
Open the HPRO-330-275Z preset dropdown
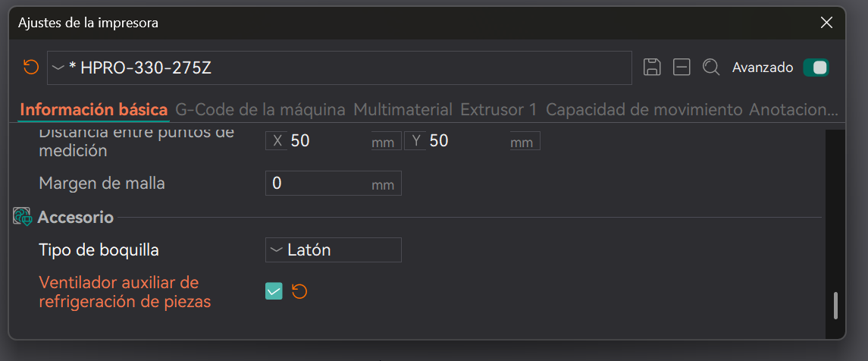tap(339, 67)
